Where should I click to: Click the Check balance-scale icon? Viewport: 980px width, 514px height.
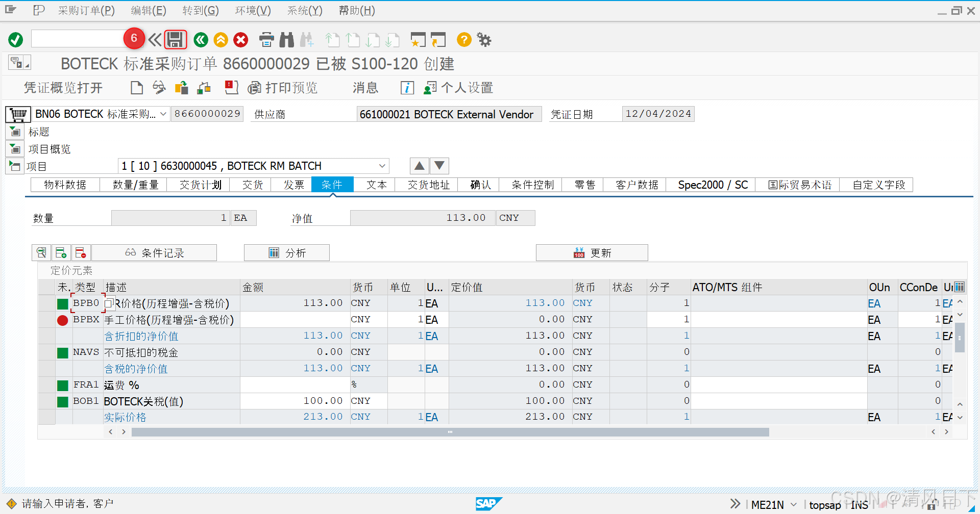(204, 88)
